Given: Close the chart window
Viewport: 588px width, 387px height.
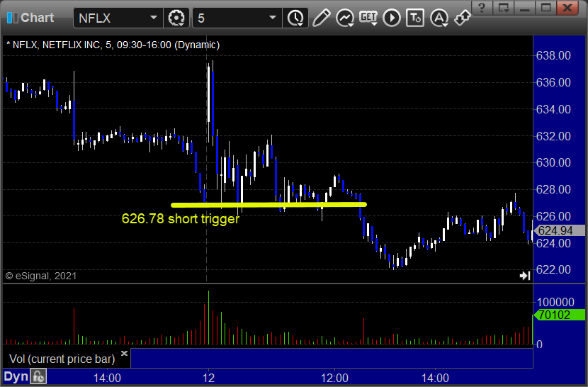Looking at the screenshot, I should click(x=569, y=7).
